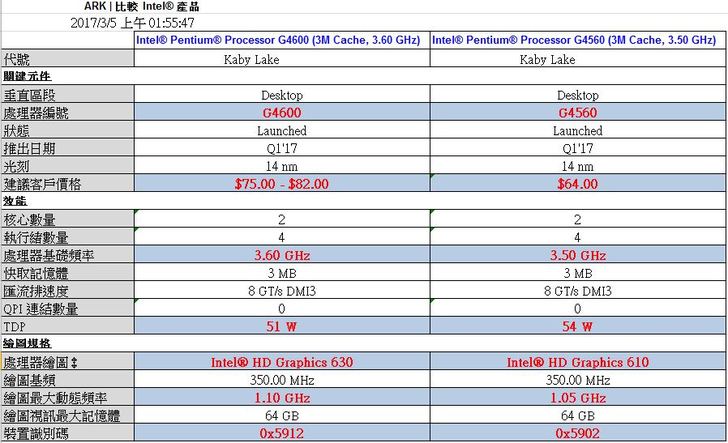This screenshot has width=728, height=443.
Task: Click Q1'17 in the G4560 column
Action: (x=578, y=149)
